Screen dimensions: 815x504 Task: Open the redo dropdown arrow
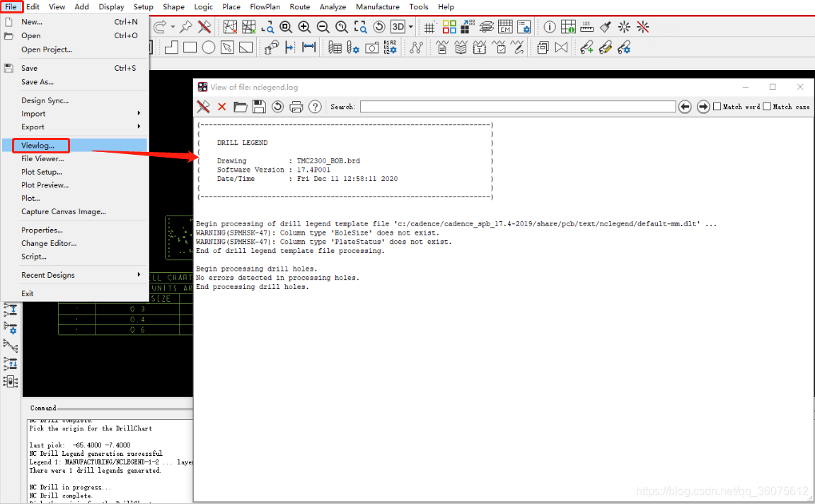pos(173,27)
